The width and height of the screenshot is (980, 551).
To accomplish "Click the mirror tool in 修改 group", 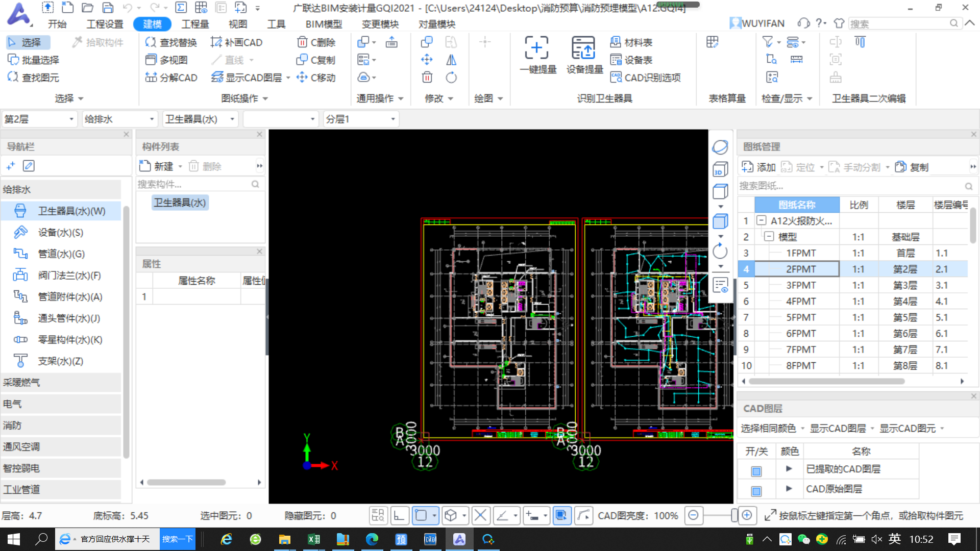I will (x=451, y=60).
